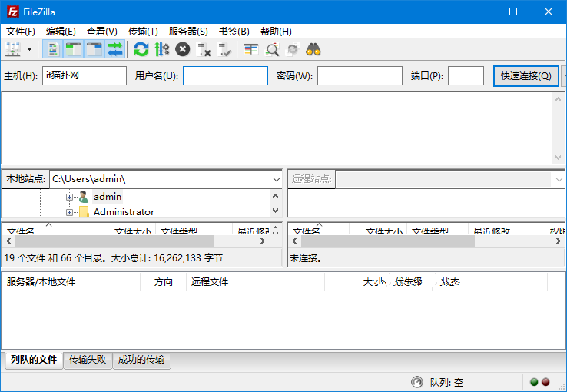Open the 帮助(H) menu
Image resolution: width=567 pixels, height=392 pixels.
pos(276,32)
